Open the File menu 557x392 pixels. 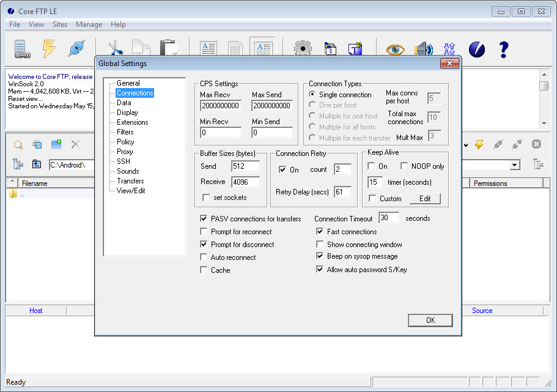click(15, 24)
